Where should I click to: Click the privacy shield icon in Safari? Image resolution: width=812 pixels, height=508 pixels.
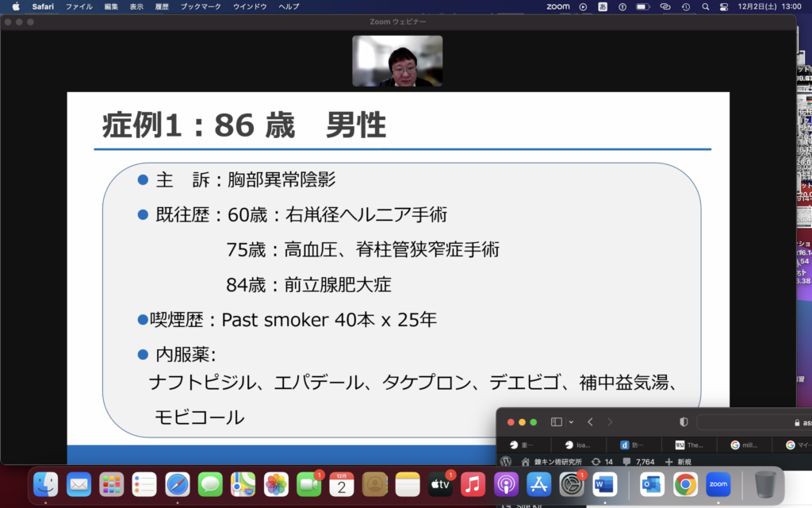click(x=684, y=422)
